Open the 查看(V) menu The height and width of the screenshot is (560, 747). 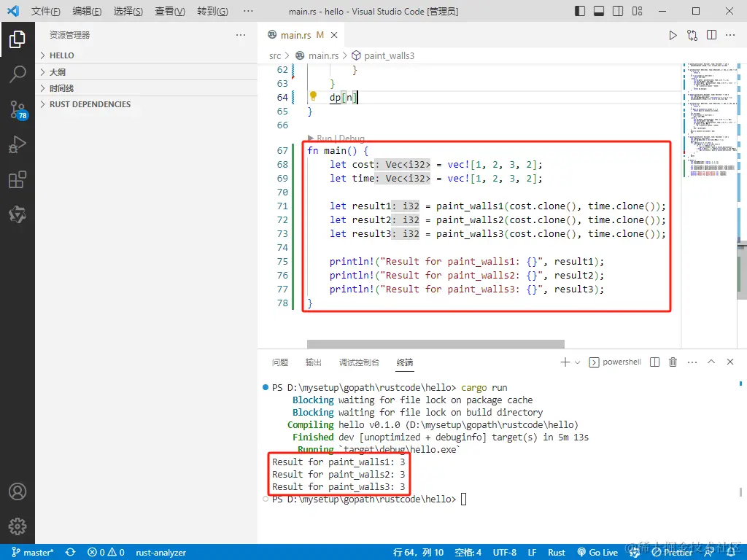(170, 11)
